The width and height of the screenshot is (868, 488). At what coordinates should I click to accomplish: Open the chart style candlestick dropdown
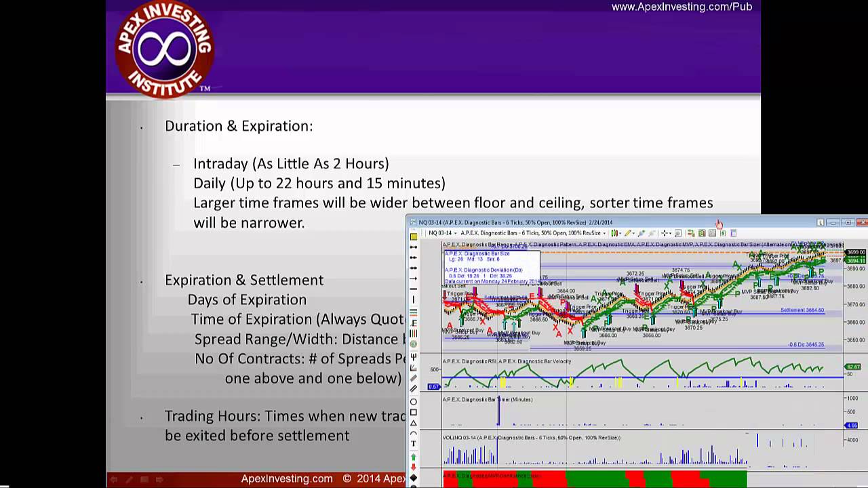click(x=616, y=233)
